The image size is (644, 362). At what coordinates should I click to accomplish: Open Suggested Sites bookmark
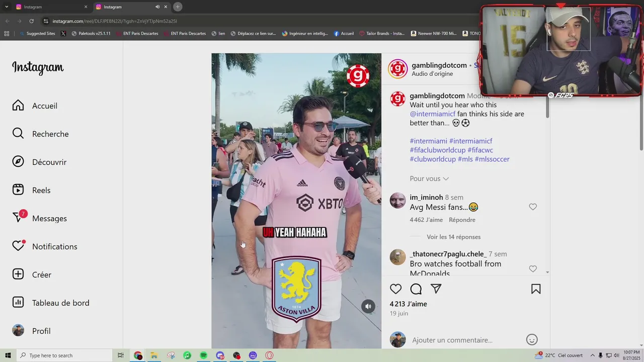[x=37, y=34]
